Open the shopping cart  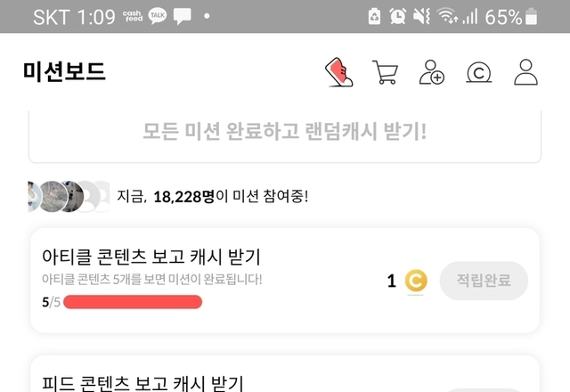coord(386,72)
